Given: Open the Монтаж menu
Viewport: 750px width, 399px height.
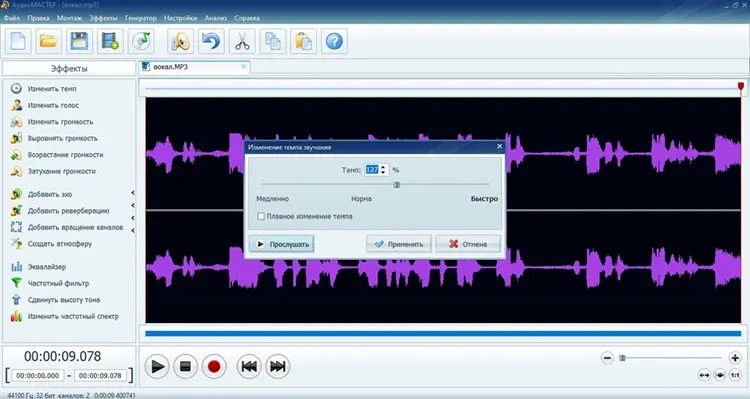Looking at the screenshot, I should point(69,18).
